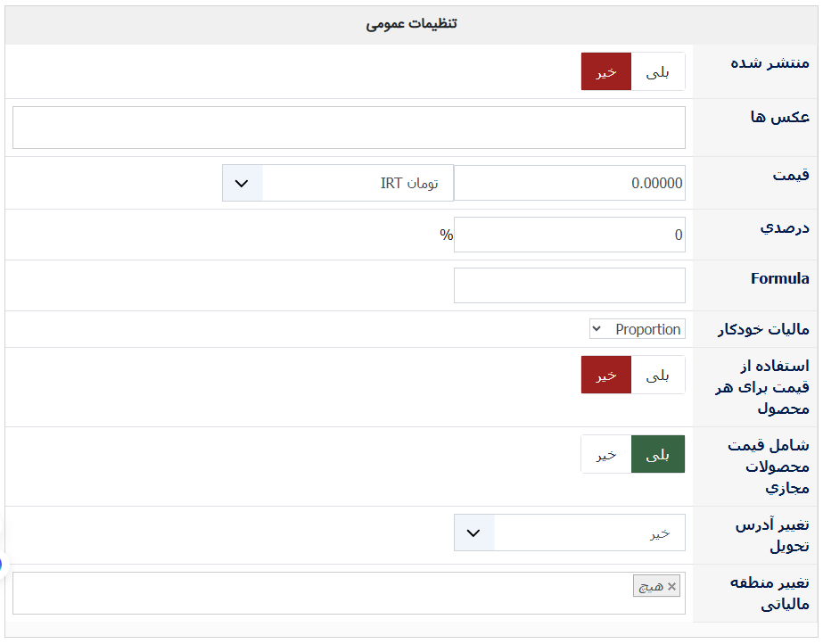Click the Formula field label

pos(781,278)
